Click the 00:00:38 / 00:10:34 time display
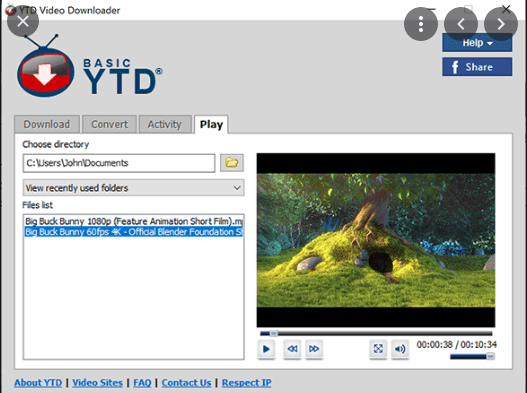 pos(456,345)
